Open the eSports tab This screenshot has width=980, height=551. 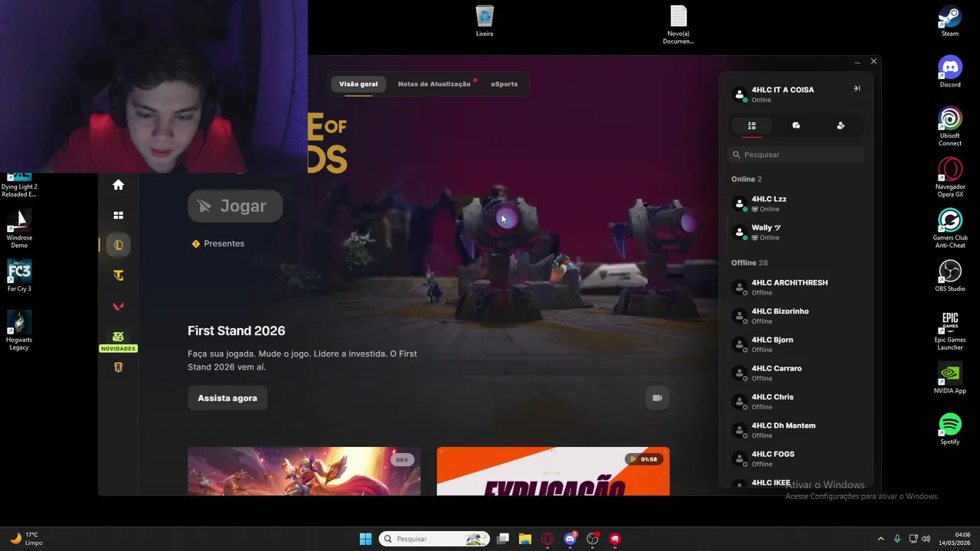coord(505,84)
